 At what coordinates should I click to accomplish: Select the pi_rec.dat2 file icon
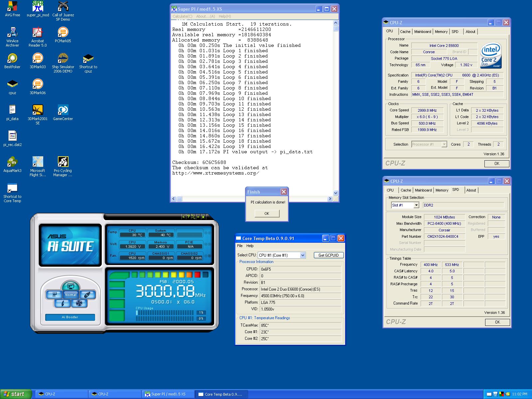12,139
